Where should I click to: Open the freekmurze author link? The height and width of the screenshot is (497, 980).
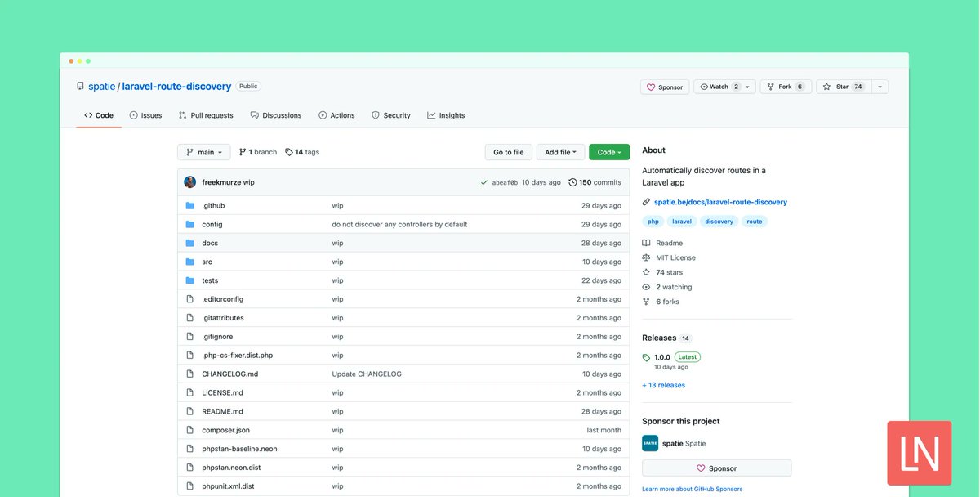pos(221,182)
